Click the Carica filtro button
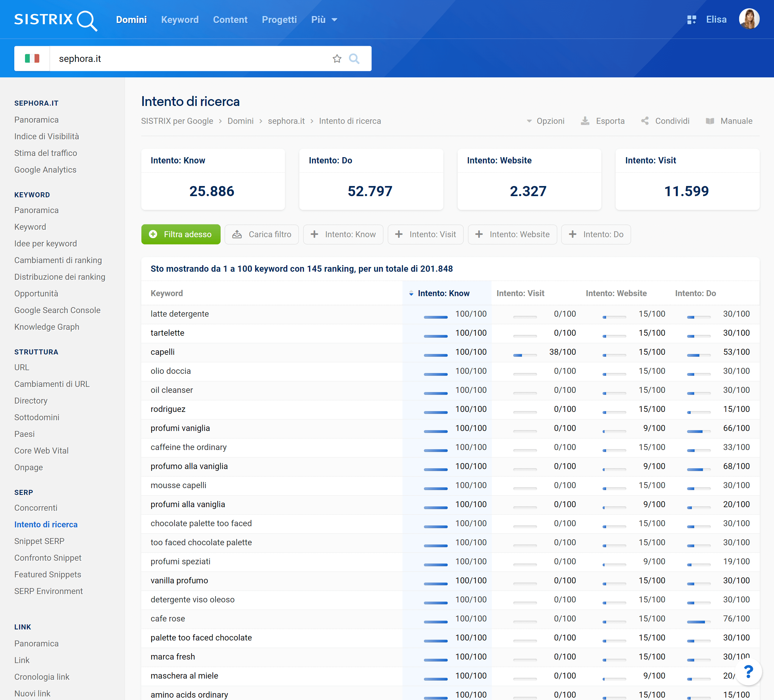This screenshot has height=700, width=774. 262,234
